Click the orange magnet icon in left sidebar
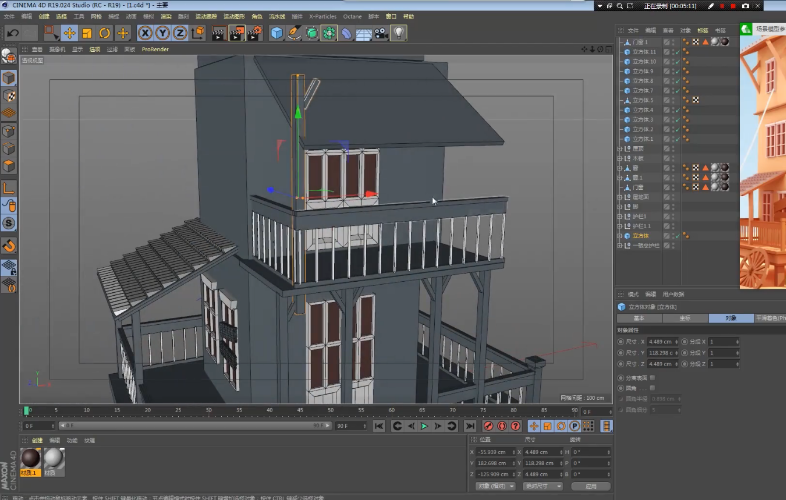This screenshot has width=786, height=500. click(9, 246)
